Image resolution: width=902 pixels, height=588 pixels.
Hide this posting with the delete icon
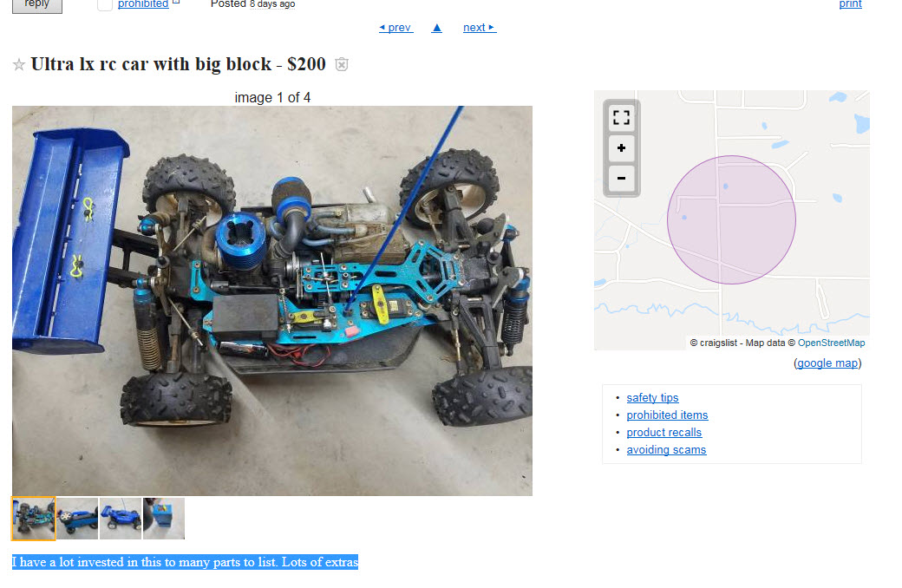pyautogui.click(x=342, y=64)
